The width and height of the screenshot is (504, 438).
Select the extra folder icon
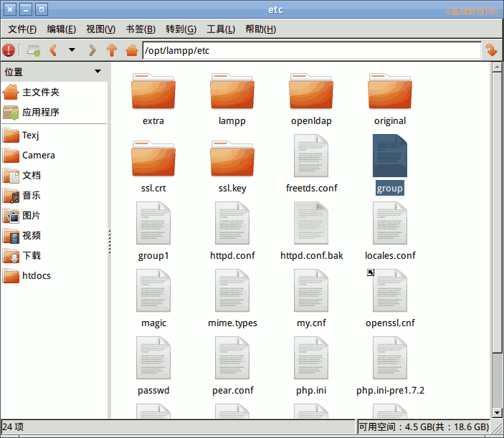coord(153,91)
